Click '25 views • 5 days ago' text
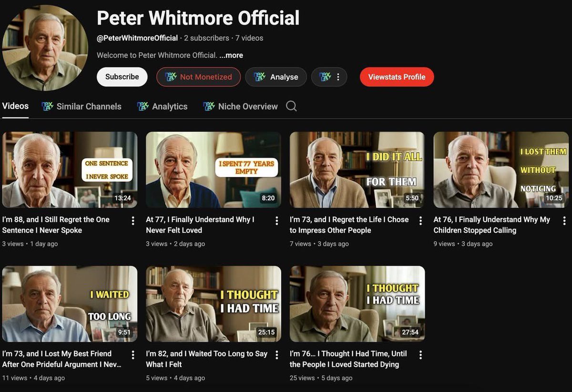The image size is (572, 392). (x=321, y=378)
